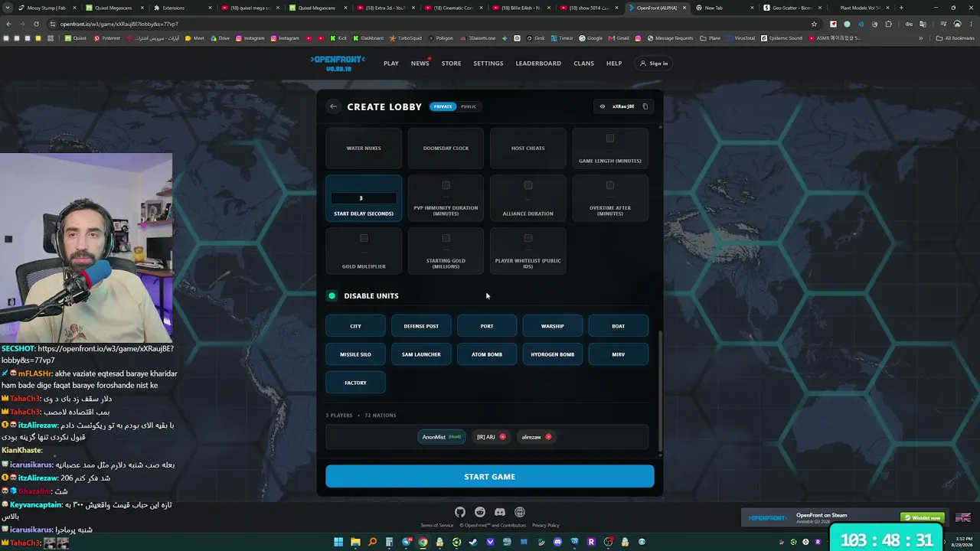
Task: Disable the Defense Post unit
Action: pyautogui.click(x=421, y=326)
